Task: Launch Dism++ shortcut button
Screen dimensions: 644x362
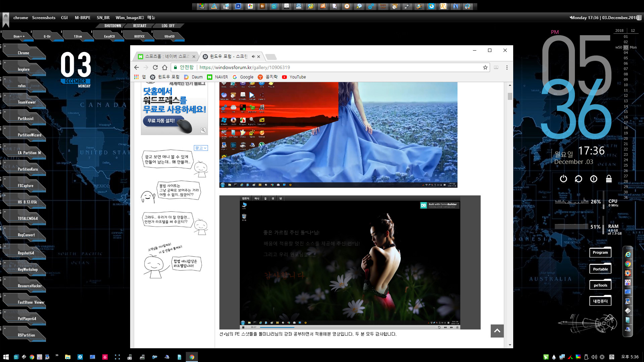Action: pos(18,36)
